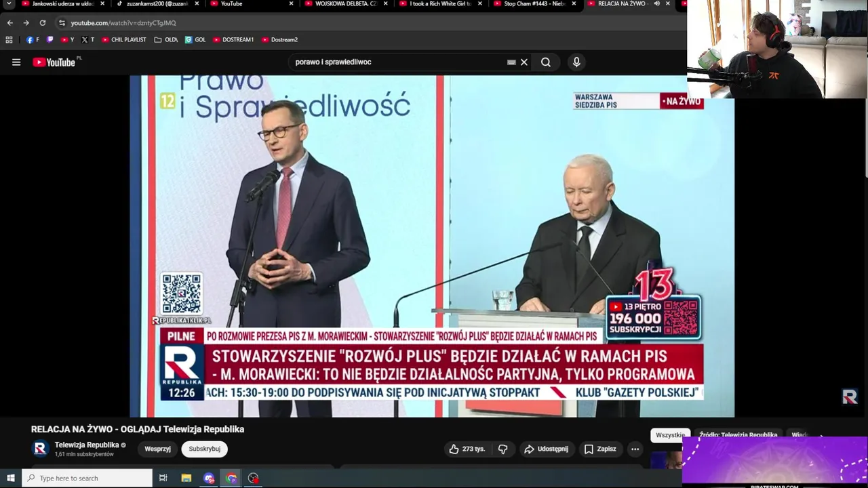
Task: Share the video with Udostępnij
Action: click(547, 449)
